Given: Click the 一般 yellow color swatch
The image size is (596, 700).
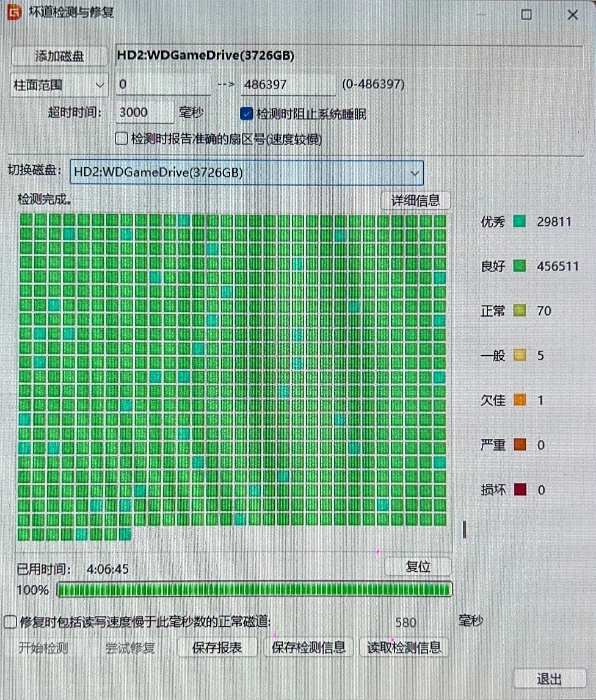Looking at the screenshot, I should (x=519, y=355).
